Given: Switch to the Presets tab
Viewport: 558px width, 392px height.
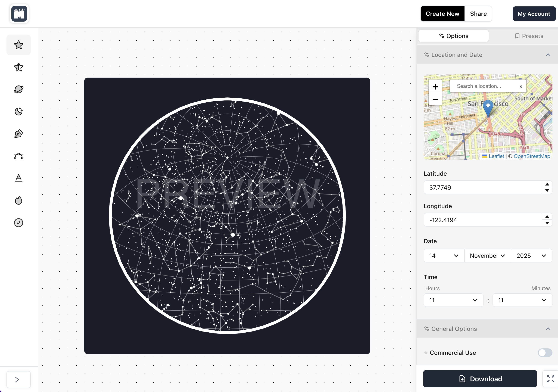Looking at the screenshot, I should tap(529, 36).
